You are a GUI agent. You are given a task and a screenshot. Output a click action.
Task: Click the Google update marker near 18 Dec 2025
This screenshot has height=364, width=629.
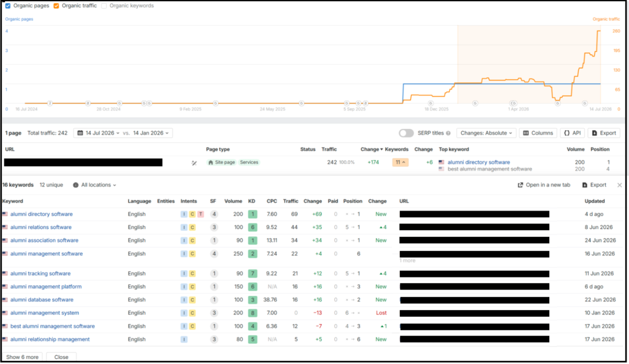pos(431,103)
